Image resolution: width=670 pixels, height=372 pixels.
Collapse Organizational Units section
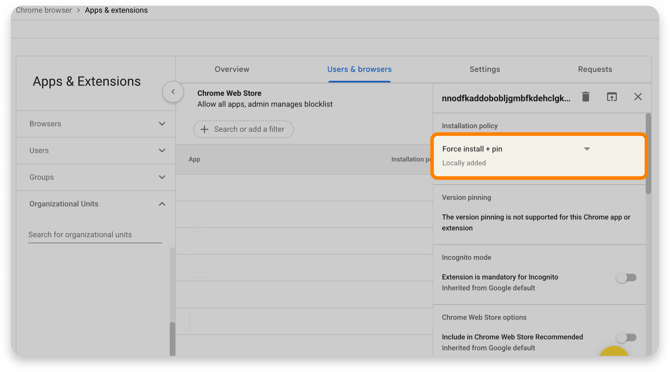[x=96, y=204]
